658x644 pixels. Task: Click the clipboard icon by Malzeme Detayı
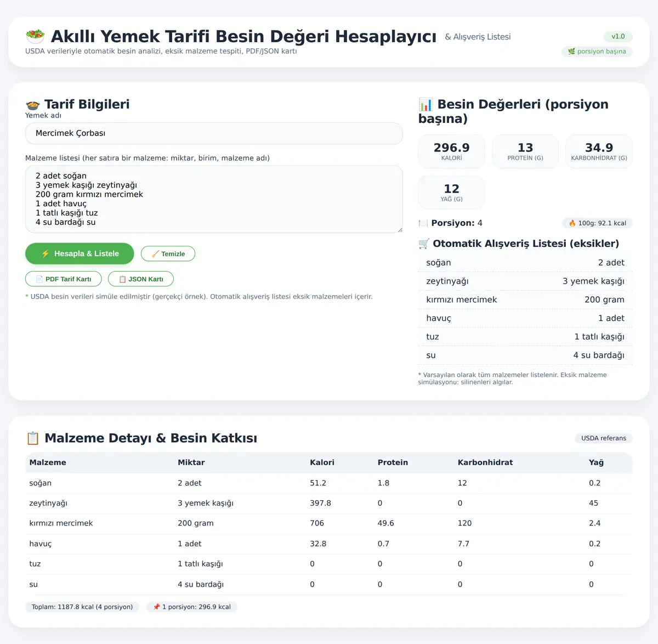click(x=33, y=438)
